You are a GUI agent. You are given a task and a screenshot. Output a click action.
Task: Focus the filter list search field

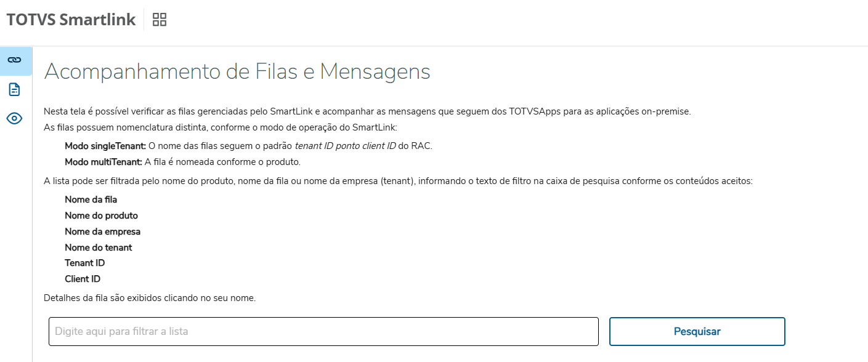tap(323, 332)
